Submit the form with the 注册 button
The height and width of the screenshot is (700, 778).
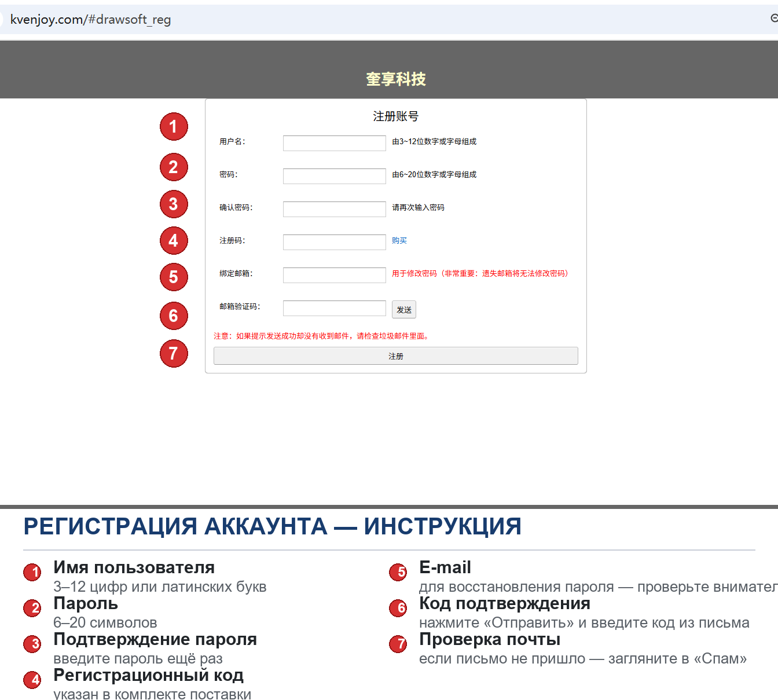point(396,356)
